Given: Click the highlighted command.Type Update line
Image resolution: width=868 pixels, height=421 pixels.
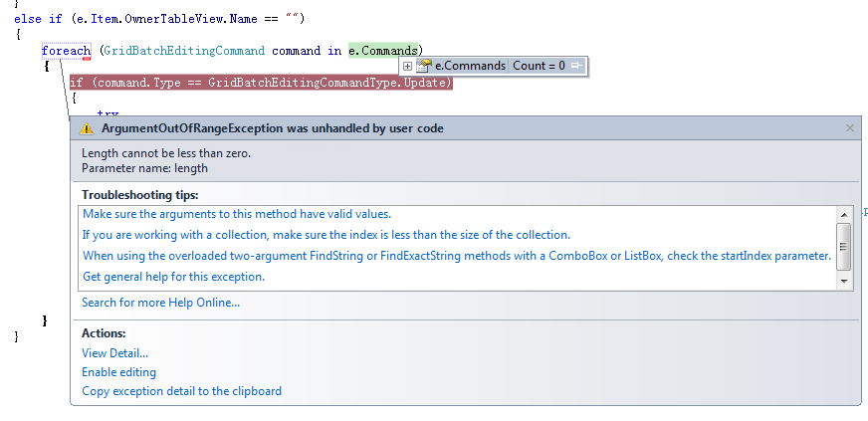Looking at the screenshot, I should (261, 83).
